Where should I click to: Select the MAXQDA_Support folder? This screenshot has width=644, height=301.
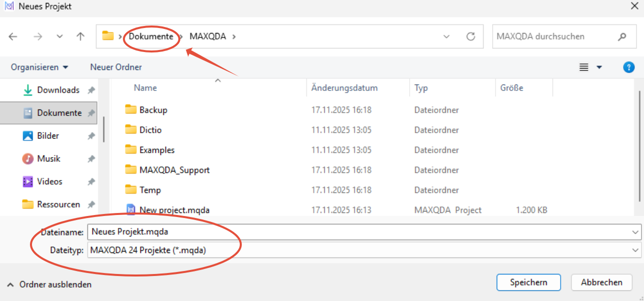click(x=174, y=170)
